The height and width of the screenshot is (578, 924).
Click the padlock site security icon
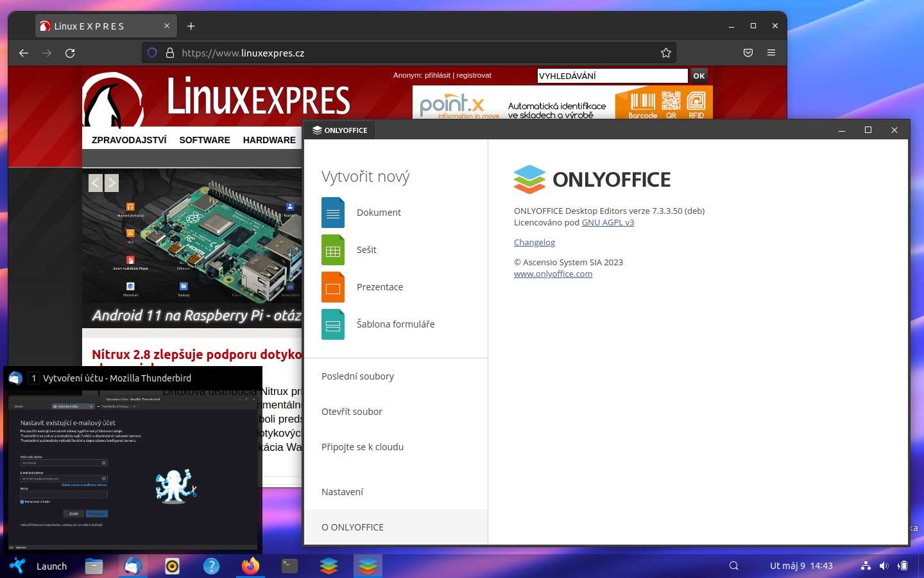pos(170,53)
